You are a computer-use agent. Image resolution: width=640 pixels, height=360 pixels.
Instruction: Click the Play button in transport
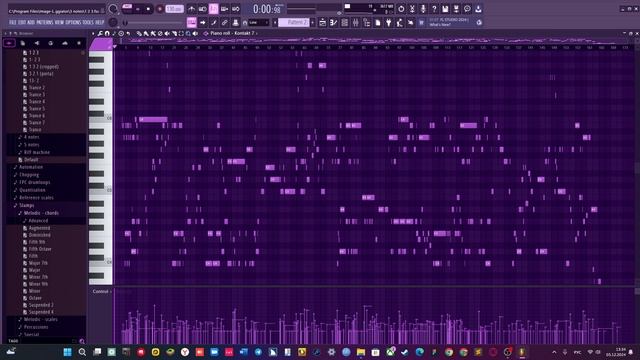pos(138,9)
